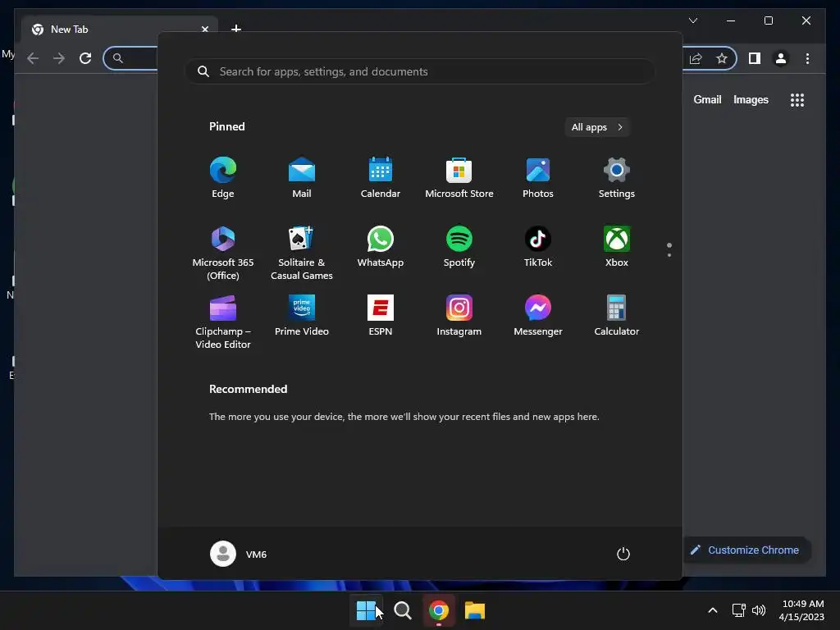Open File Explorer from the taskbar
840x630 pixels.
tap(475, 610)
